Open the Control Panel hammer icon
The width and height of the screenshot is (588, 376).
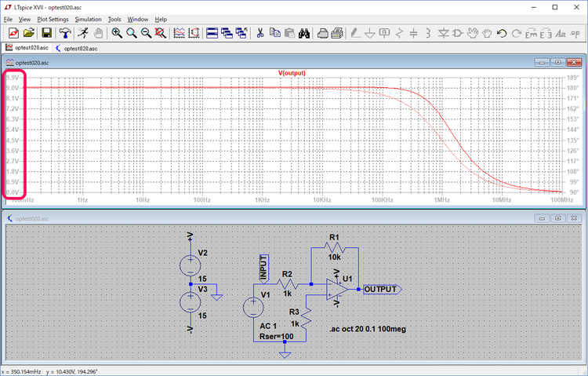click(64, 33)
